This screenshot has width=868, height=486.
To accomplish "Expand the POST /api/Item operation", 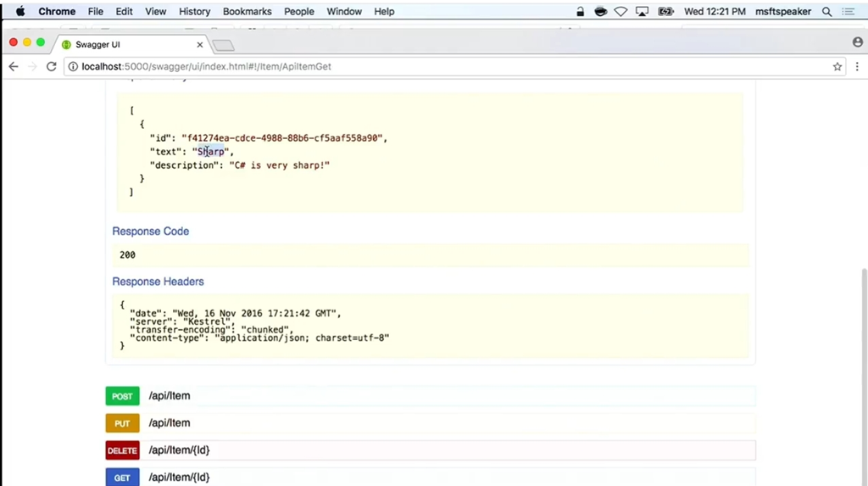I will 170,396.
